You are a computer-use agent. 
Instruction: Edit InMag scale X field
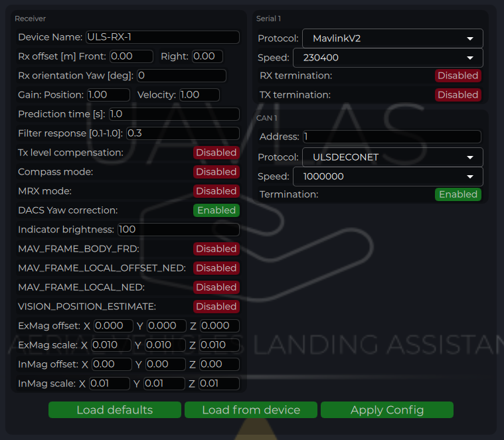point(110,384)
